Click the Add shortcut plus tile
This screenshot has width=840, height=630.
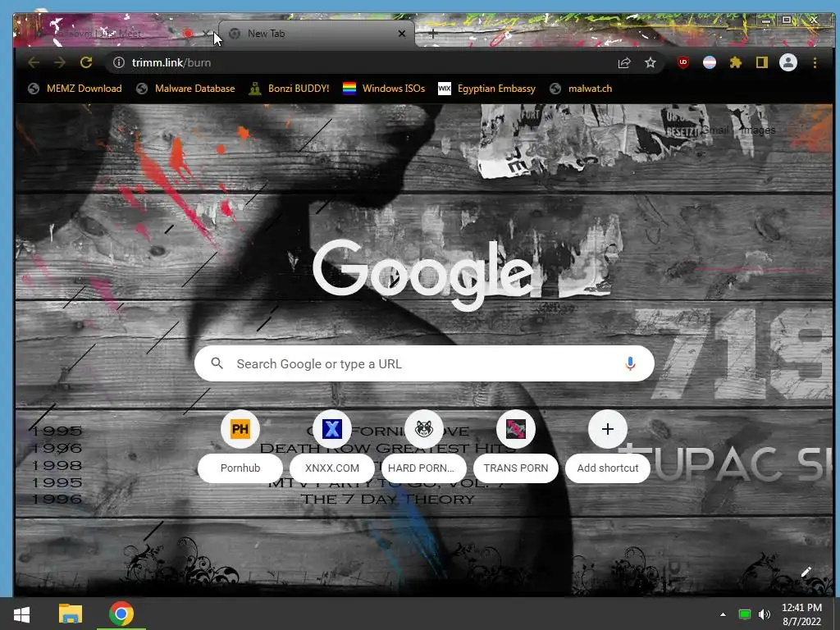(x=608, y=429)
